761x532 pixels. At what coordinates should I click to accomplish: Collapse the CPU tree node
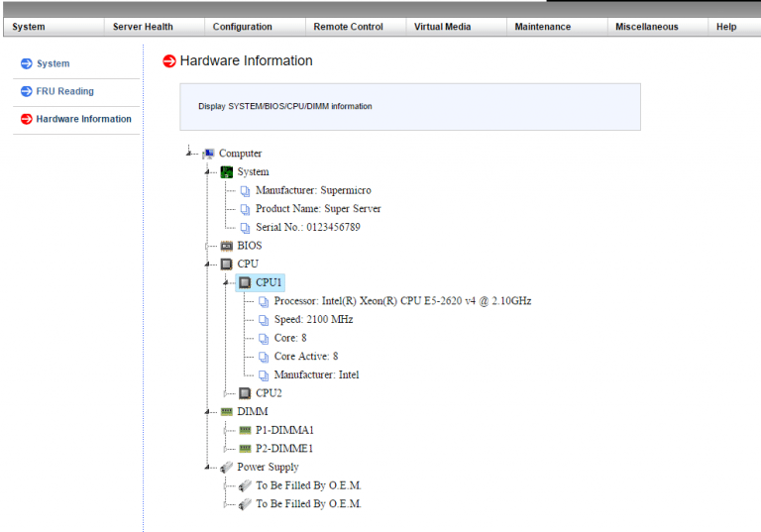pos(207,265)
